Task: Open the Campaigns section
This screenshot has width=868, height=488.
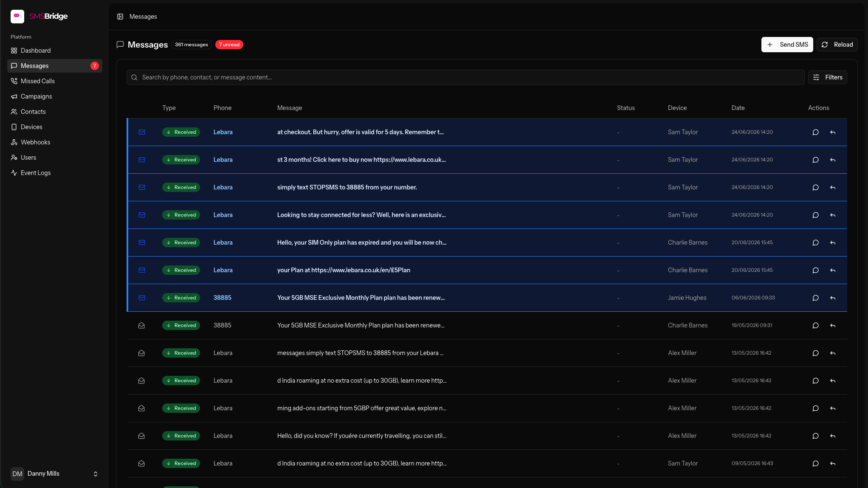Action: point(55,96)
